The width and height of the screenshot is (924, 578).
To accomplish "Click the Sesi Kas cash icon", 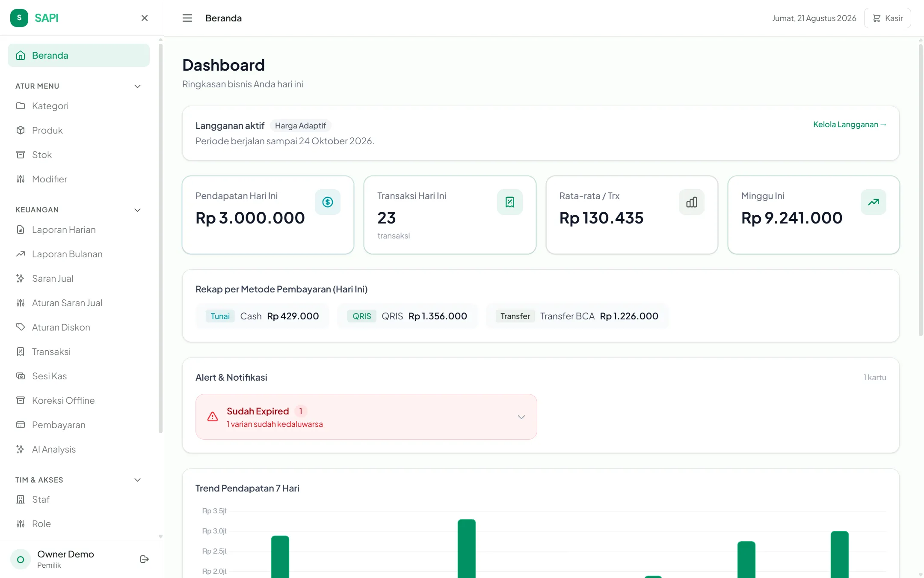I will click(x=21, y=376).
